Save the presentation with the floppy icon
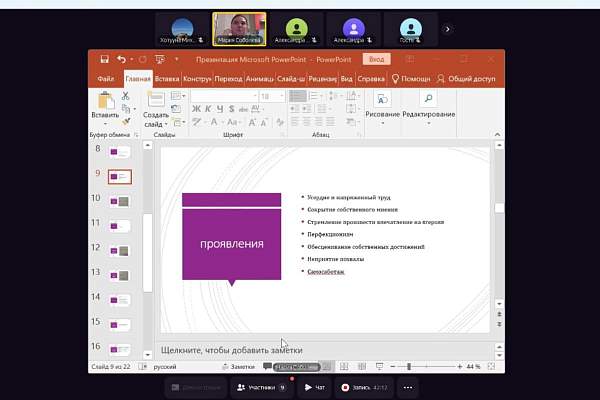600x400 pixels. [104, 59]
